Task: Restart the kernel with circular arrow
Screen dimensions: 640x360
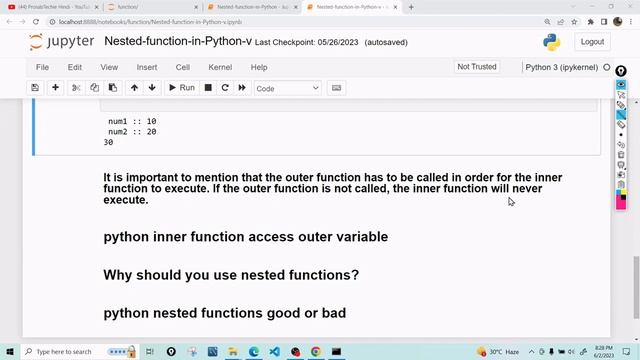Action: coord(225,88)
